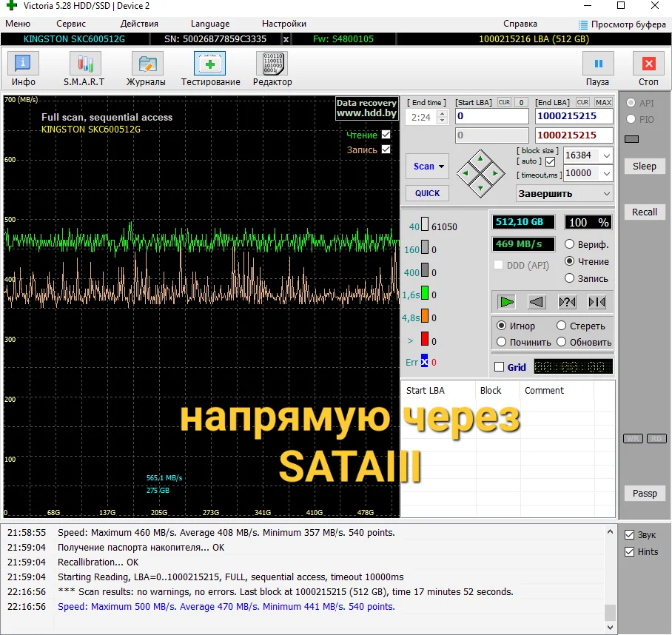The image size is (672, 635).
Task: Click the orange 4,8s block color swatch
Action: (425, 316)
